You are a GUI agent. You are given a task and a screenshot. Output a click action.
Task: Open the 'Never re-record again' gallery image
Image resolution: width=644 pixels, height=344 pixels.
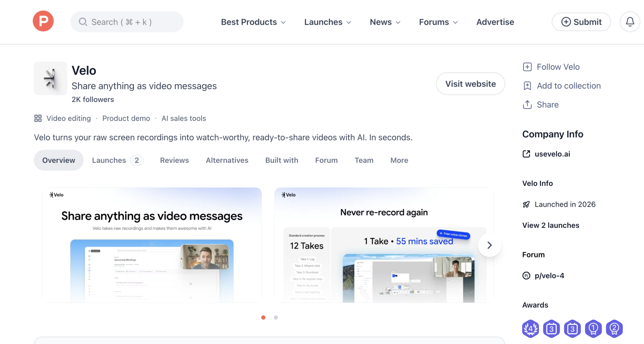click(x=384, y=245)
